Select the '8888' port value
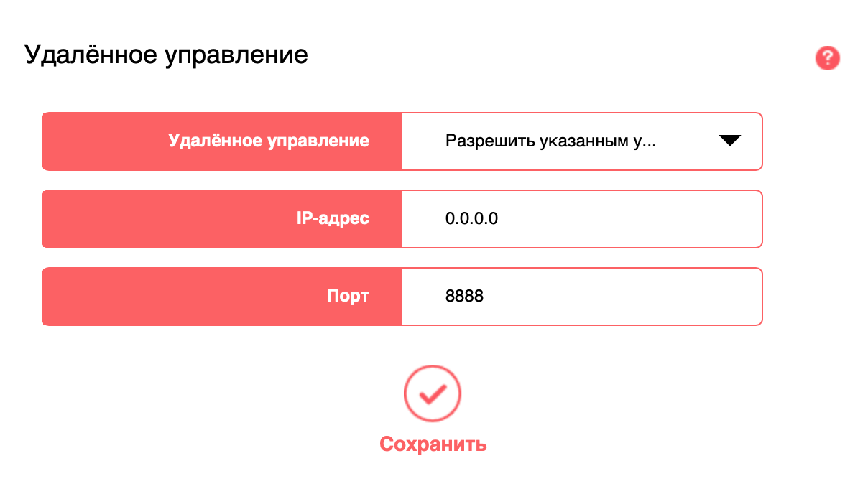This screenshot has width=868, height=494. (x=464, y=296)
